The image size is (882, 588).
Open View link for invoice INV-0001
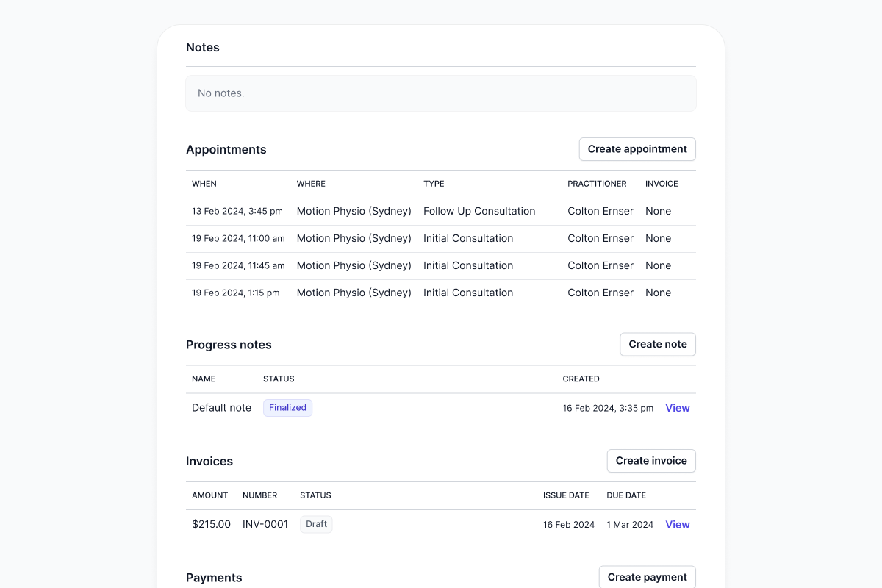coord(677,525)
